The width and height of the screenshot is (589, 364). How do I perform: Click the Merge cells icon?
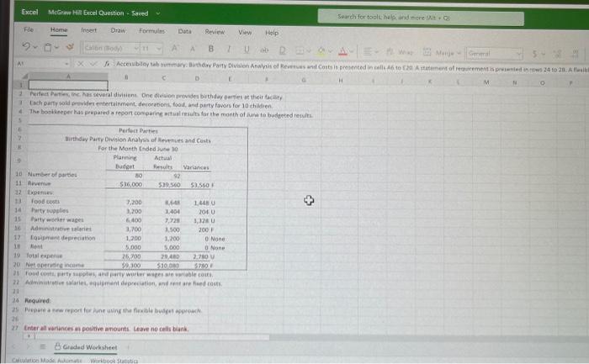[427, 52]
